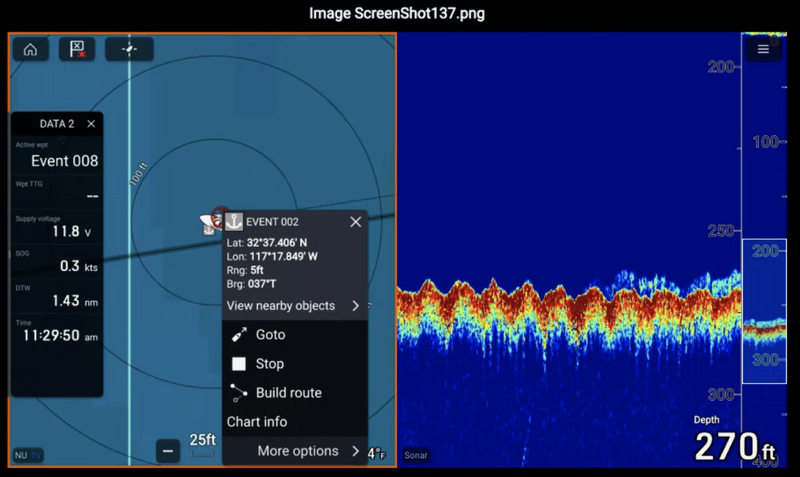The height and width of the screenshot is (477, 800).
Task: Close the EVENT 002 popup
Action: pyautogui.click(x=355, y=222)
